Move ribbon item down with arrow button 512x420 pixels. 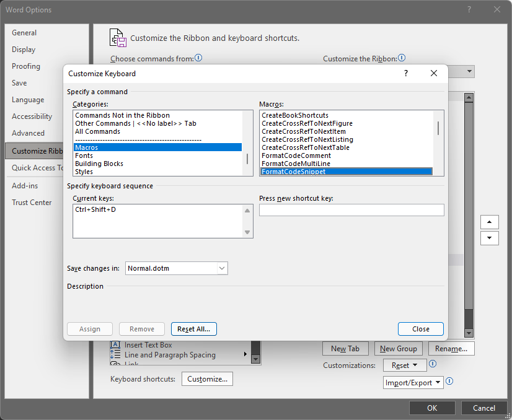(490, 238)
